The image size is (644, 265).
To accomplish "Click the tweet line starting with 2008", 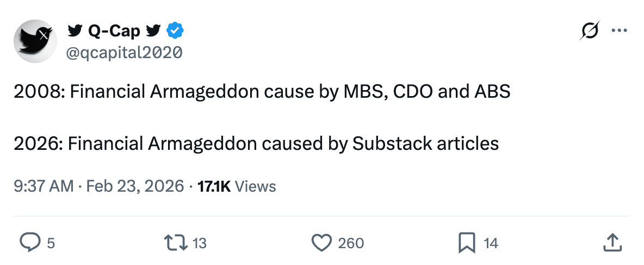I will (262, 92).
